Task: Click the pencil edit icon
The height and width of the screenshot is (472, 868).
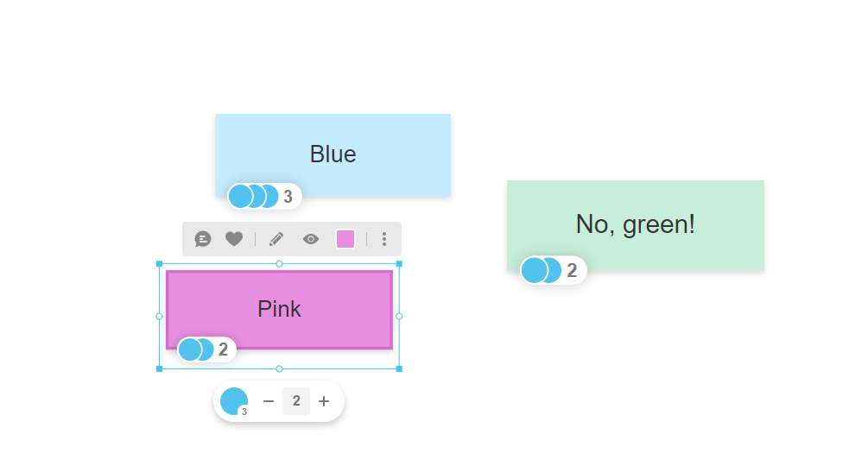Action: coord(276,239)
